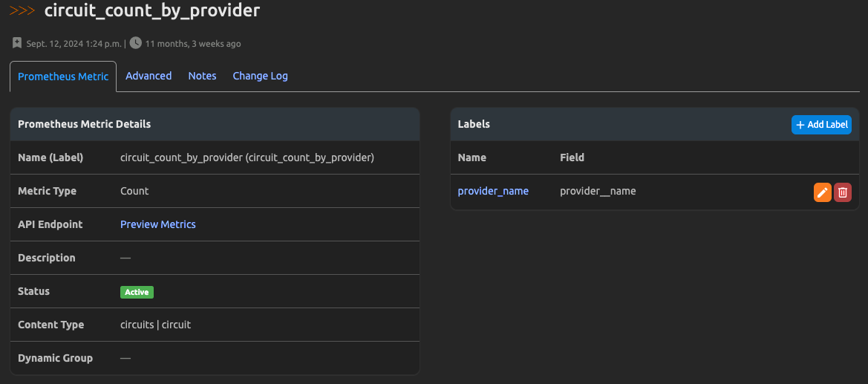Click the Name column header in Labels
Image resolution: width=868 pixels, height=384 pixels.
(x=472, y=157)
